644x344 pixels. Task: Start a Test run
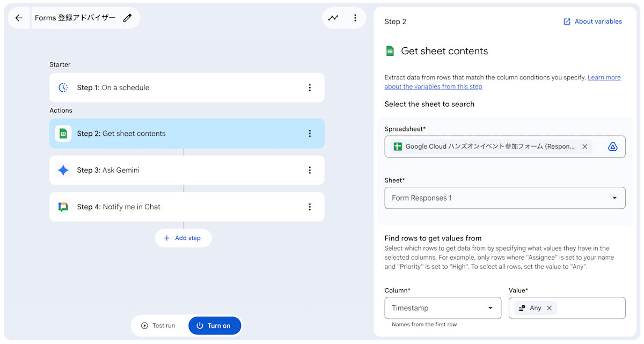point(159,326)
